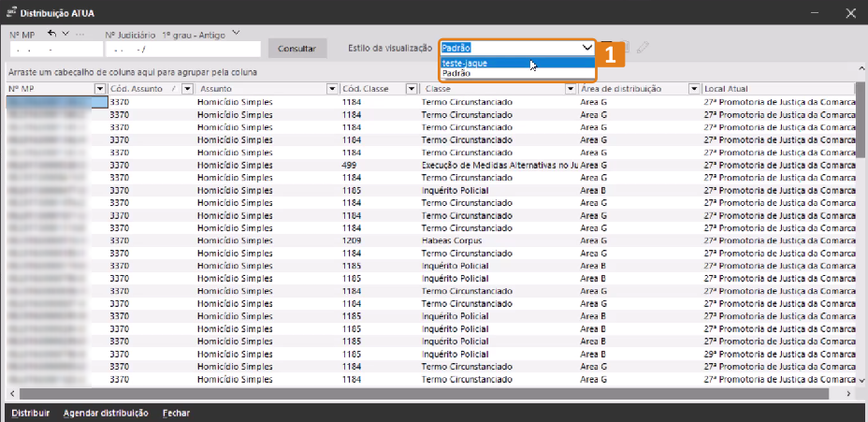Screen dimensions: 868x422
Task: Click the Distribuição ATUA app icon in title bar
Action: (10, 11)
